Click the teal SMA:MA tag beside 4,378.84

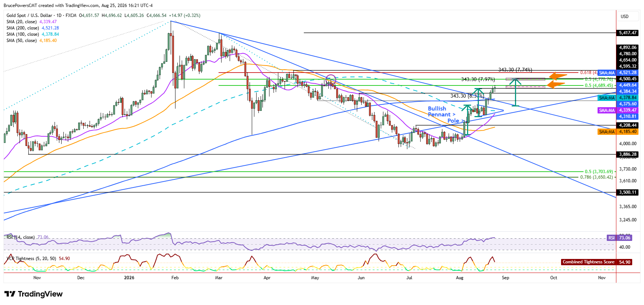[x=607, y=98]
